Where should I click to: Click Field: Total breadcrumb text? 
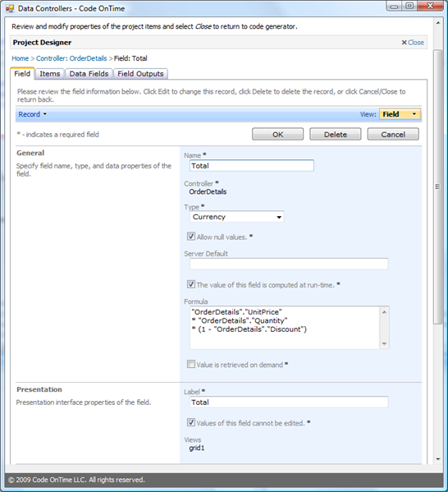130,58
